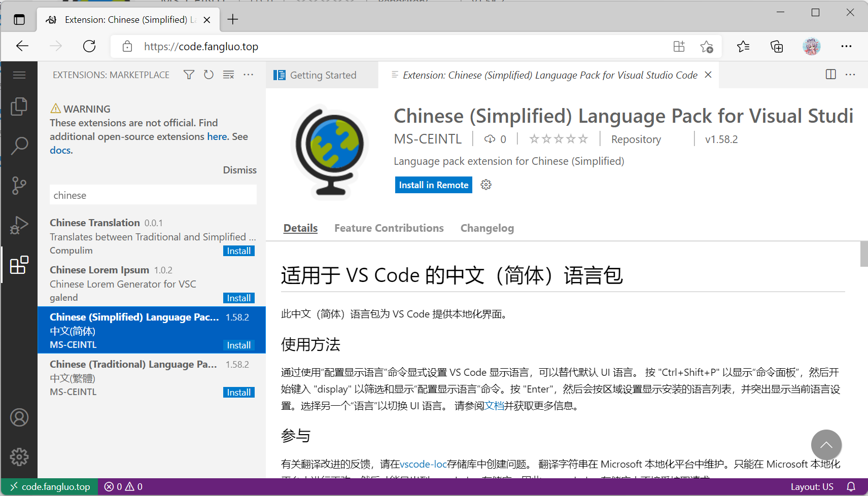868x496 pixels.
Task: Open the notifications bell
Action: pos(851,487)
